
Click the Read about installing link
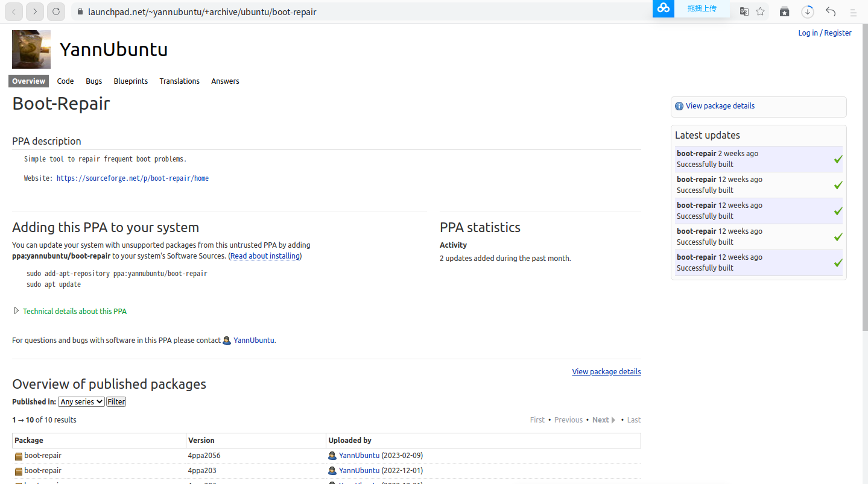coord(265,256)
